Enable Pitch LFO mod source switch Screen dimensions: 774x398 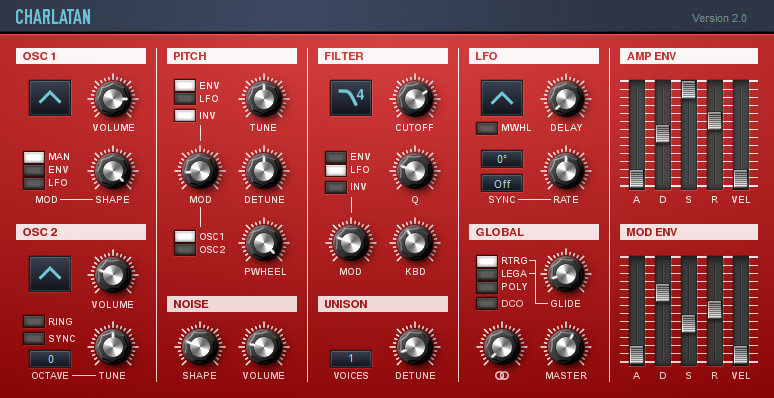click(185, 98)
